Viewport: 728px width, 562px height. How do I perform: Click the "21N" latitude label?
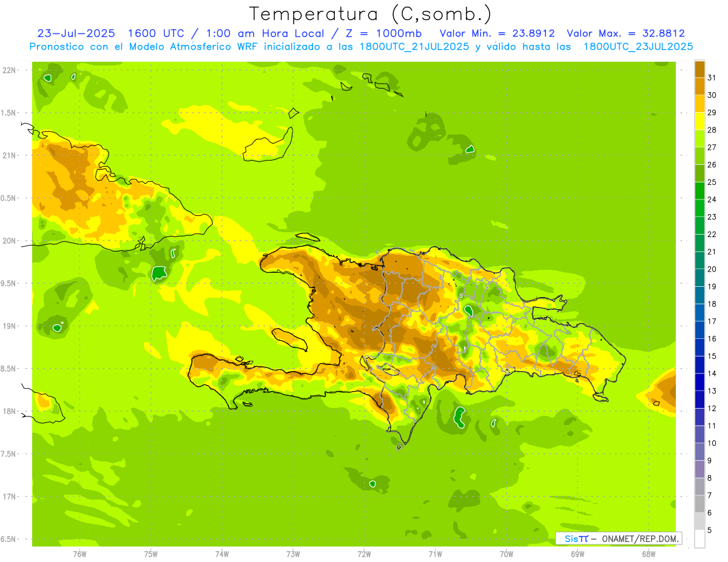tap(9, 155)
